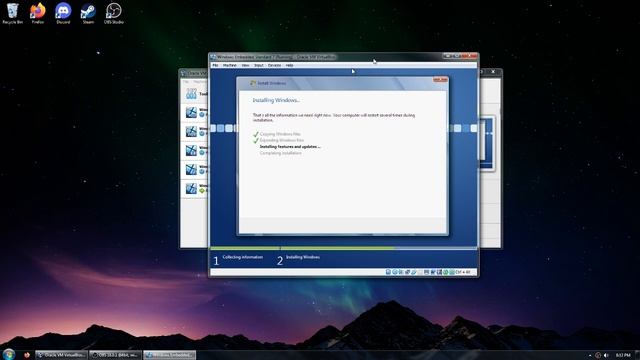Click the optical disc icon in VM status bar
This screenshot has height=360, width=640.
coord(395,272)
